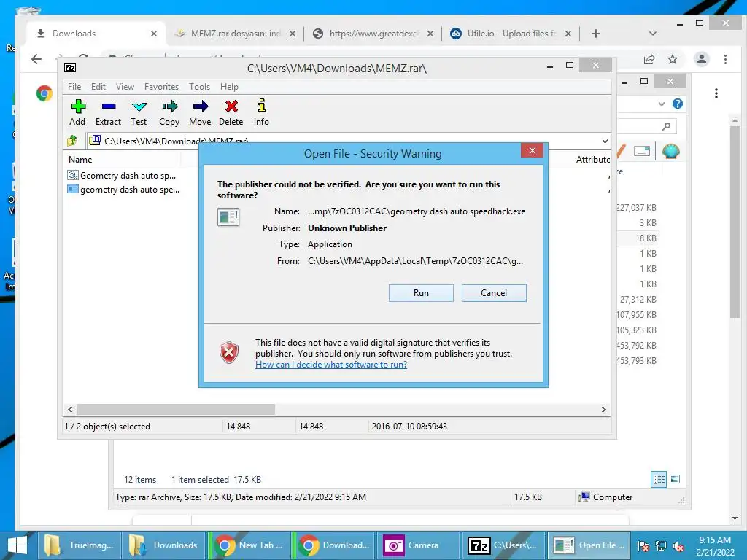Select 'geometry dash auto spe...' exe file

(124, 190)
